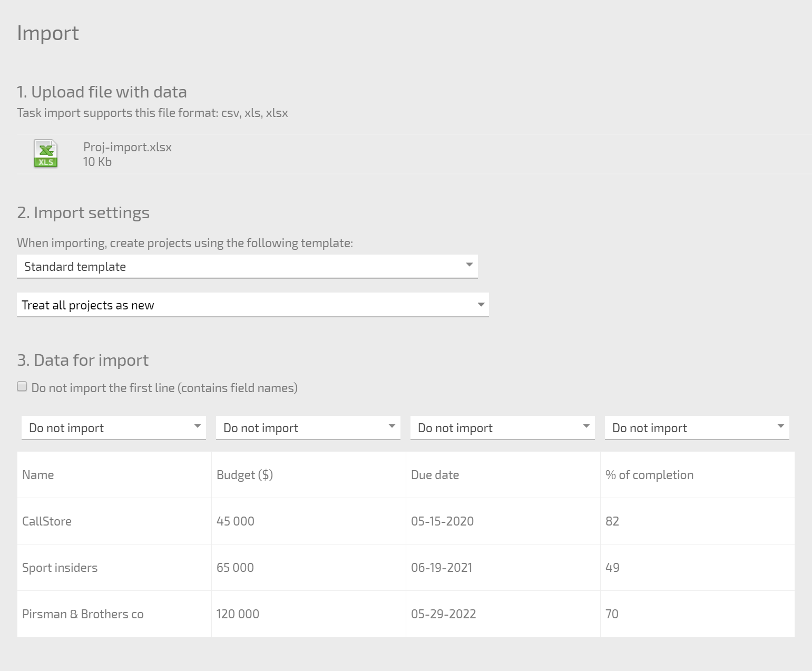Image resolution: width=812 pixels, height=671 pixels.
Task: Click the '05-15-2020' due date cell
Action: [503, 521]
